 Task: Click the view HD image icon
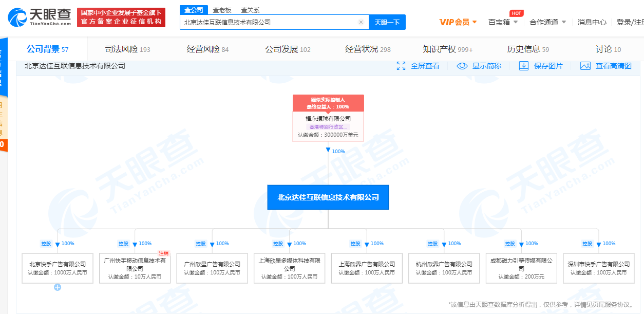pyautogui.click(x=585, y=66)
